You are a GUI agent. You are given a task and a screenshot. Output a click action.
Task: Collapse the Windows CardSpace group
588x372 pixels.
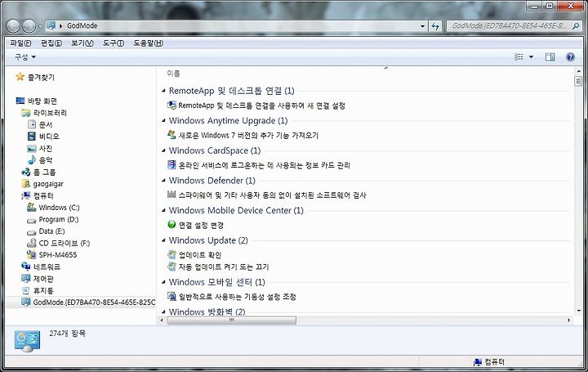(x=163, y=150)
